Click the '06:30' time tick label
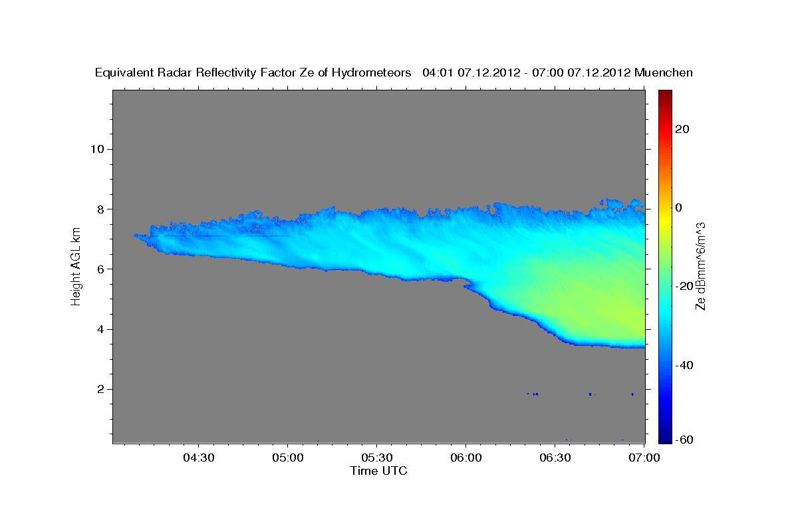Viewport: 798px width, 532px height. point(555,458)
